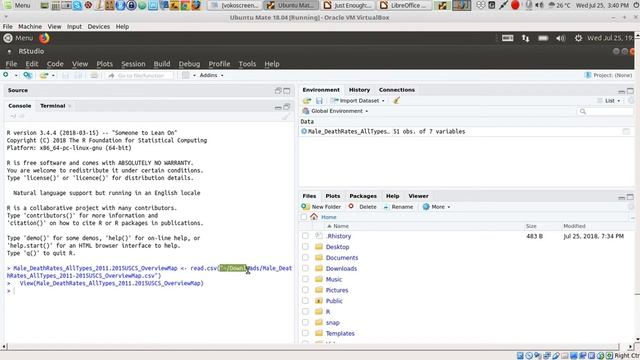
Task: Click the R folder icon
Action: click(x=319, y=311)
